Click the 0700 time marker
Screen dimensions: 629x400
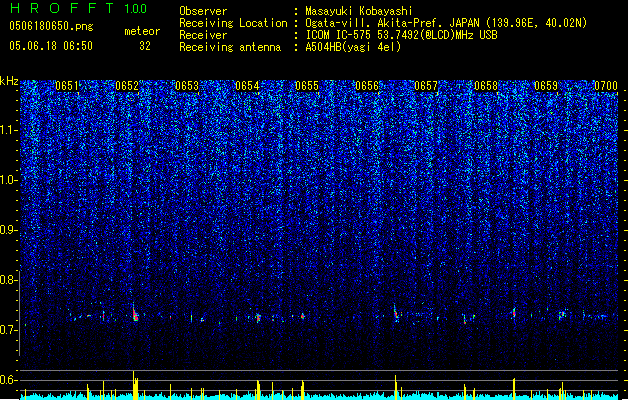click(x=606, y=86)
